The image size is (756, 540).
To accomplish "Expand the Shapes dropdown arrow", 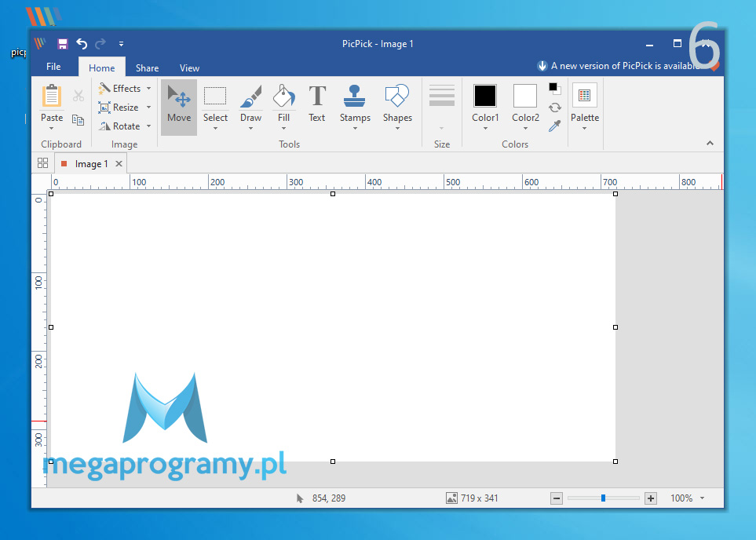I will pyautogui.click(x=397, y=128).
